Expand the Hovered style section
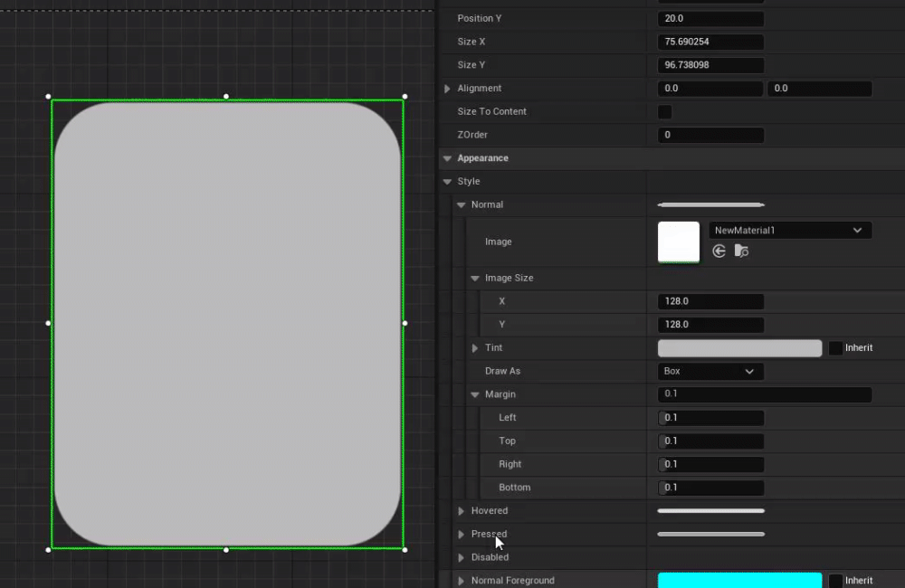Screen dimensions: 905x588 coord(462,511)
